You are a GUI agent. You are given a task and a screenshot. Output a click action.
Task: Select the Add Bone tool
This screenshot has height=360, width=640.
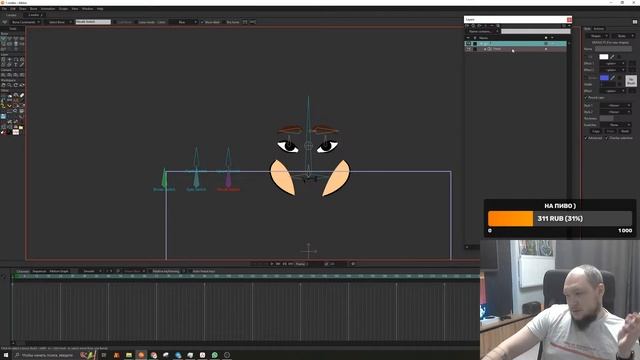pos(16,38)
